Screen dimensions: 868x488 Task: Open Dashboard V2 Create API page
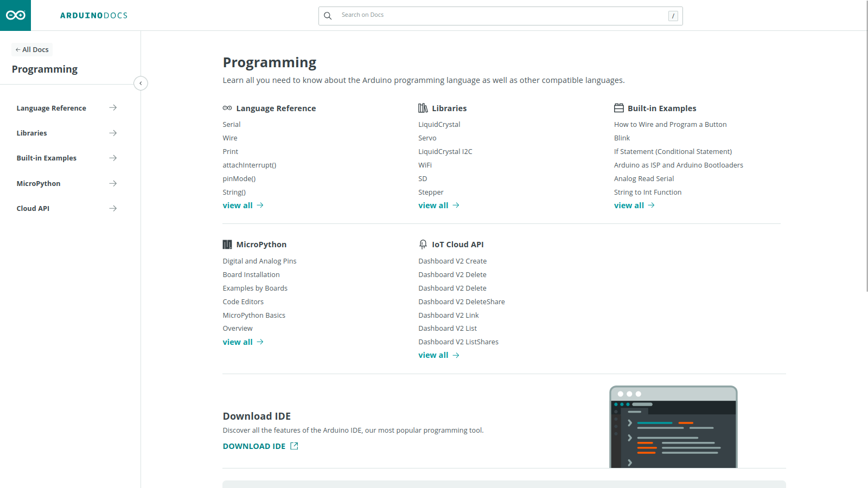tap(452, 261)
